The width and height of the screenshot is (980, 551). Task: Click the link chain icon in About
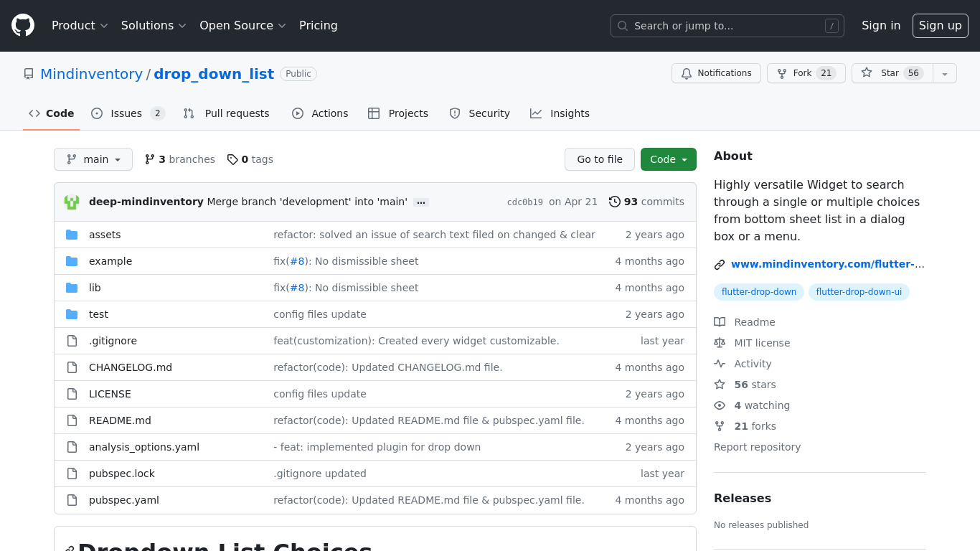click(x=720, y=265)
